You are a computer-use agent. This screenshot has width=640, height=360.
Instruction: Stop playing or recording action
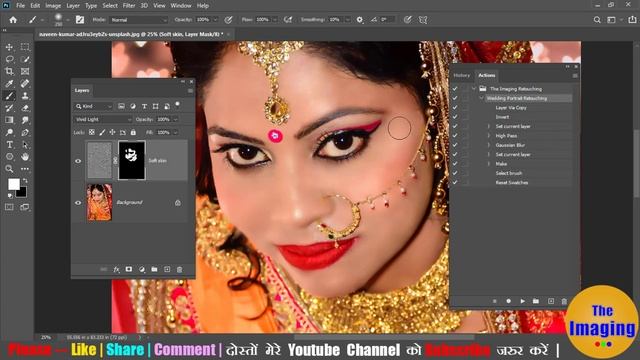pyautogui.click(x=495, y=301)
